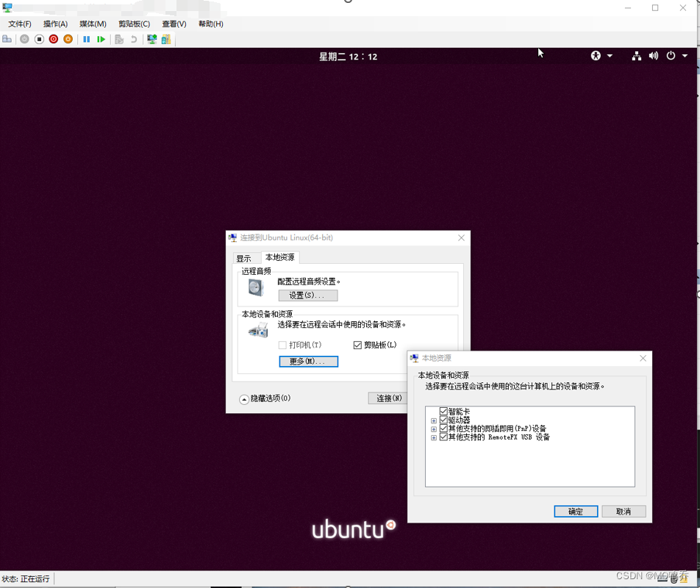Expand the 驱动器 tree item

click(x=434, y=420)
